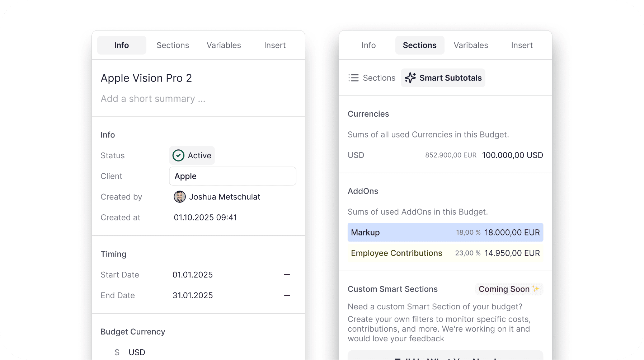Select the Smart Subtotals sub-view
The height and width of the screenshot is (360, 644).
(443, 78)
